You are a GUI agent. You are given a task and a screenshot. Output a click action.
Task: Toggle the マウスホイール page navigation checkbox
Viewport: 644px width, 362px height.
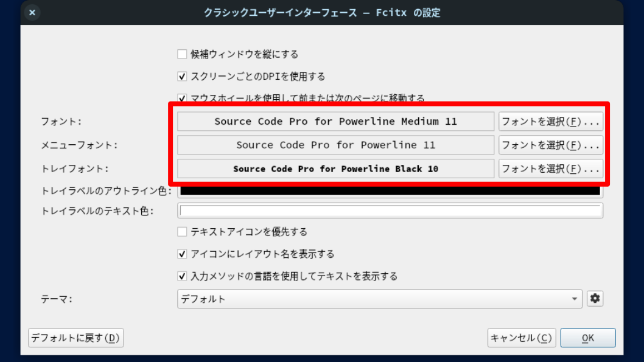182,97
